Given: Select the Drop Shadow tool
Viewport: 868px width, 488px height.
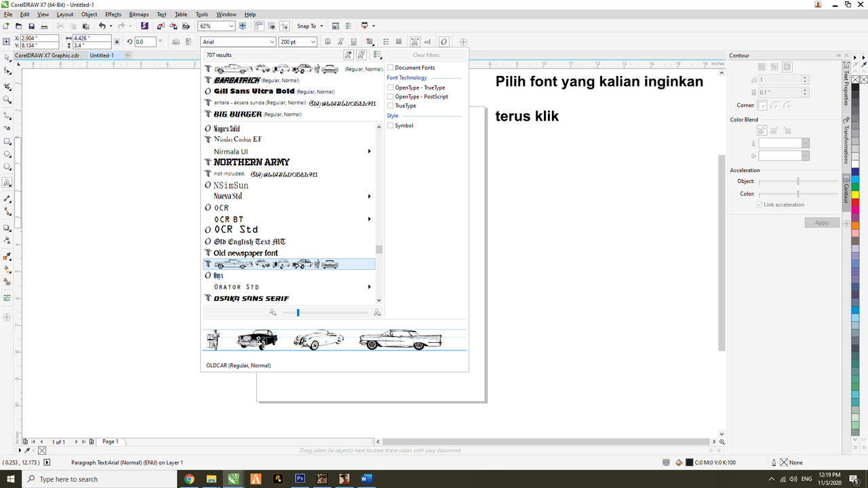Looking at the screenshot, I should pyautogui.click(x=7, y=227).
